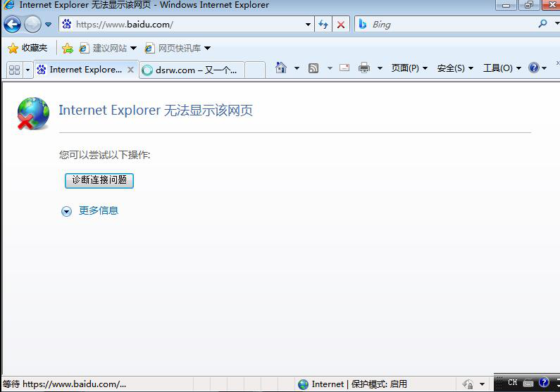Click the CH language indicator
The width and height of the screenshot is (560, 392).
(512, 382)
